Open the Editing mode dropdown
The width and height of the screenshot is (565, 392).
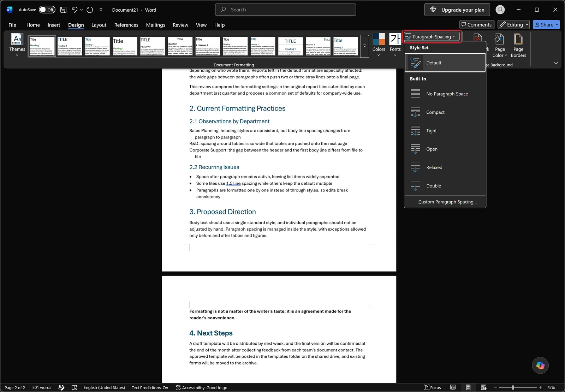[x=513, y=25]
